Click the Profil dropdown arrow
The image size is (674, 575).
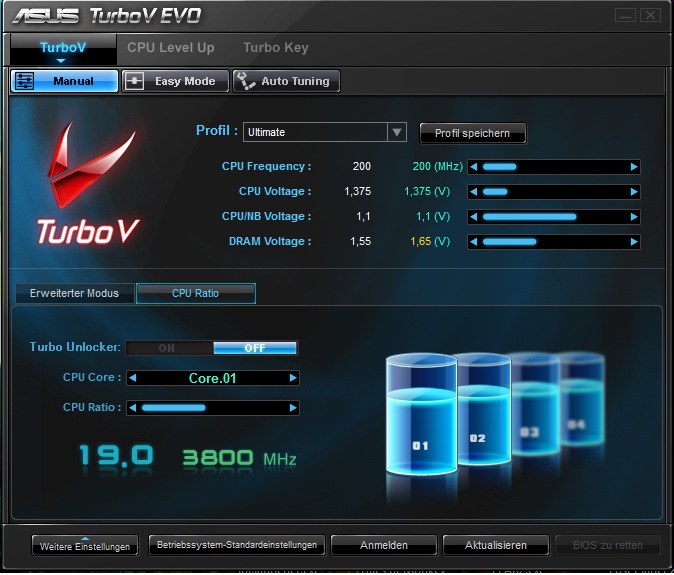click(397, 132)
